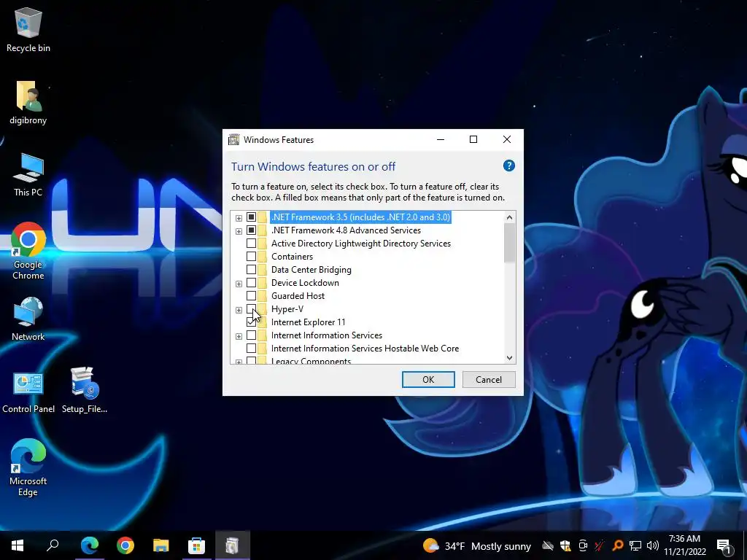Viewport: 747px width, 560px height.
Task: Toggle the .NET Framework 4.8 Advanced Services checkbox
Action: (x=251, y=230)
